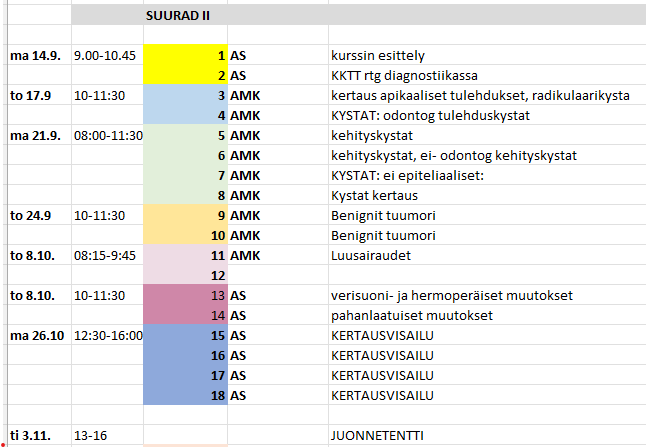Click the cell pahanlaatuiset muutokset

click(x=487, y=315)
